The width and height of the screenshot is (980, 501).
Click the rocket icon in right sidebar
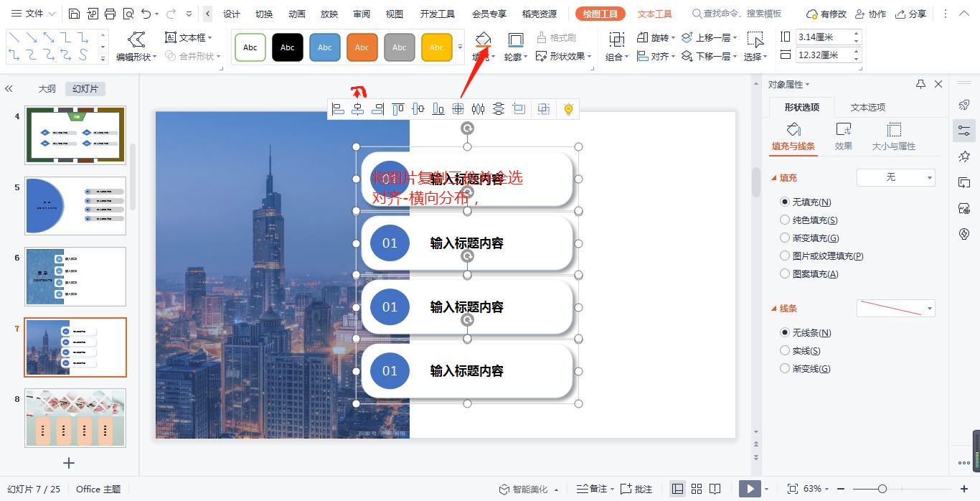[x=964, y=105]
